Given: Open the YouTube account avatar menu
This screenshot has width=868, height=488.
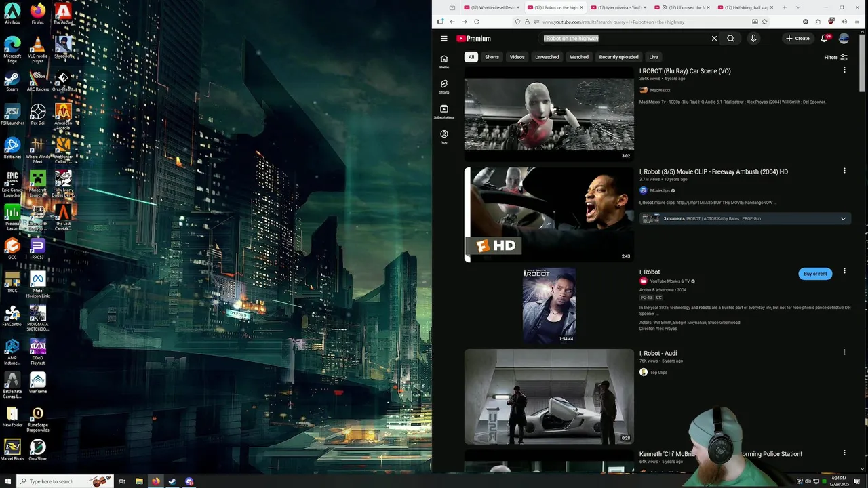Looking at the screenshot, I should pos(844,39).
